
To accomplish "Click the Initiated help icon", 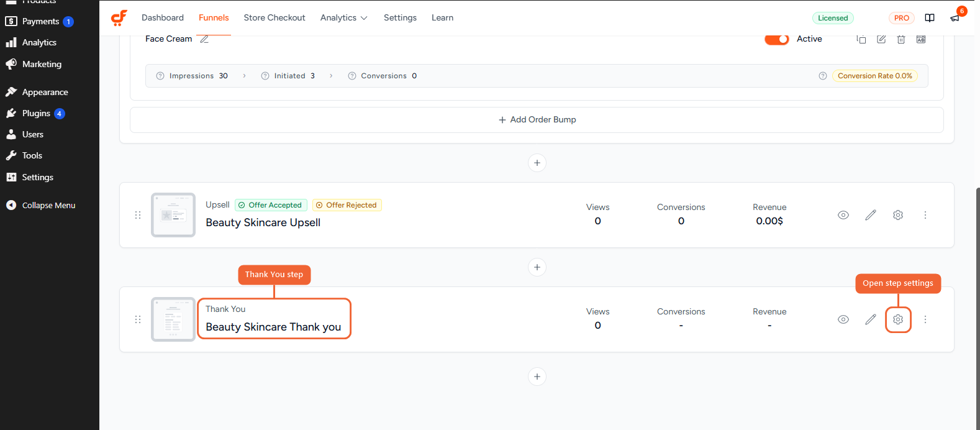I will tap(265, 76).
